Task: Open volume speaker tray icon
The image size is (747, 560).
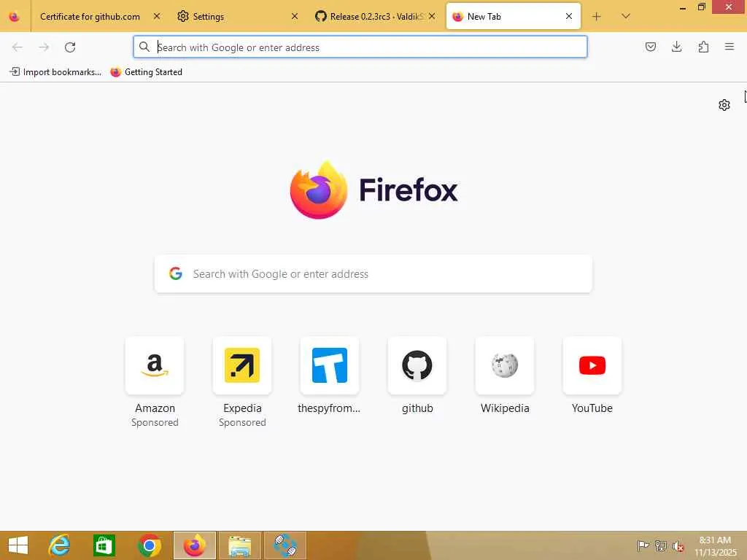Action: (x=678, y=546)
